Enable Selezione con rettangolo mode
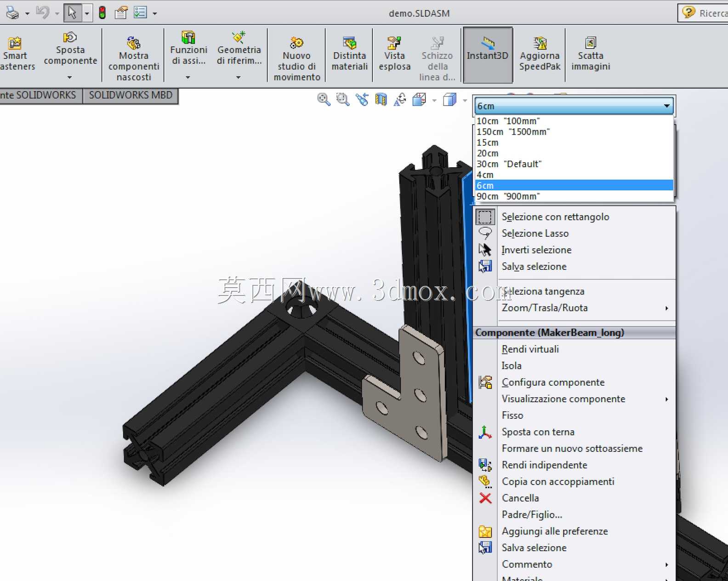 pos(555,217)
